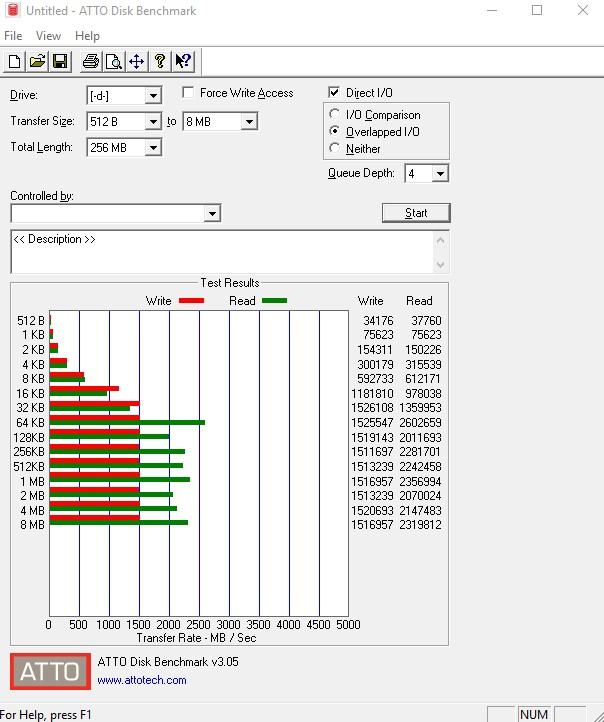
Task: Click the 32 KB write value 1526108
Action: (372, 408)
